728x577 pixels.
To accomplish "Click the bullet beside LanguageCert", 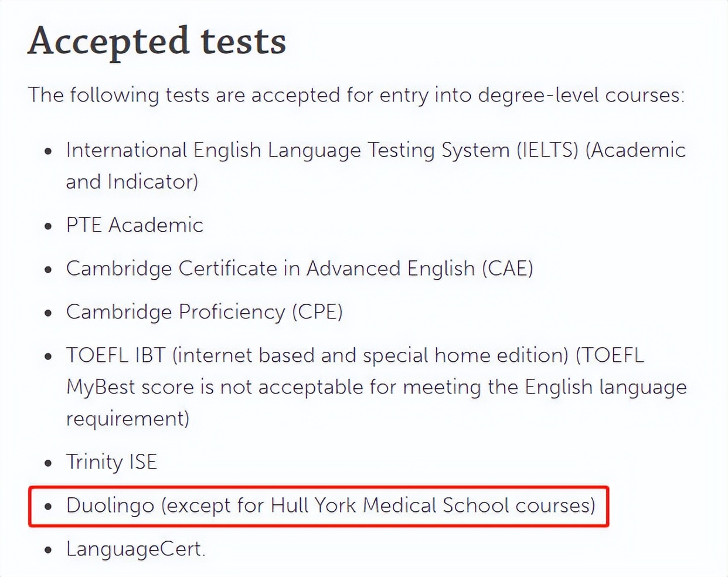I will click(x=48, y=550).
